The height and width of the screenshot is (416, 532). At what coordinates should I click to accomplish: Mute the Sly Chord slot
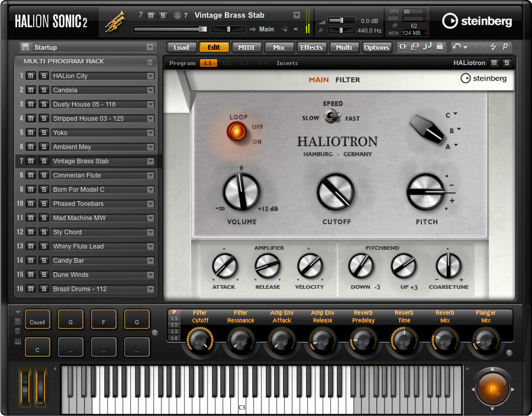(x=31, y=232)
